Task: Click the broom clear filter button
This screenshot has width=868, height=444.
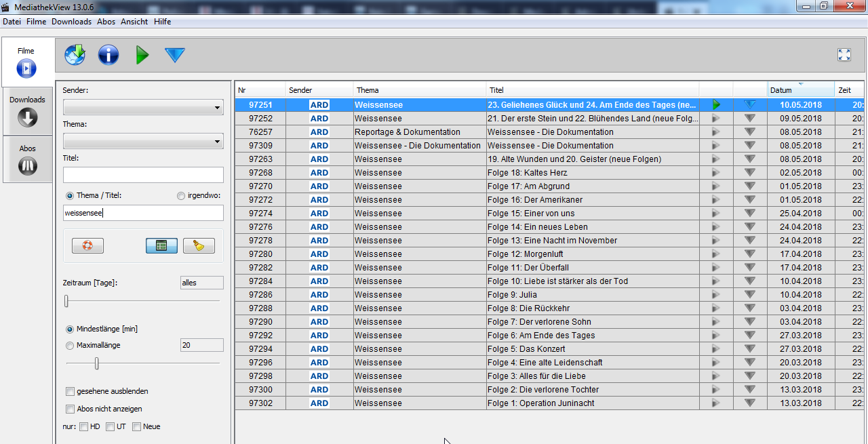Action: click(x=199, y=246)
